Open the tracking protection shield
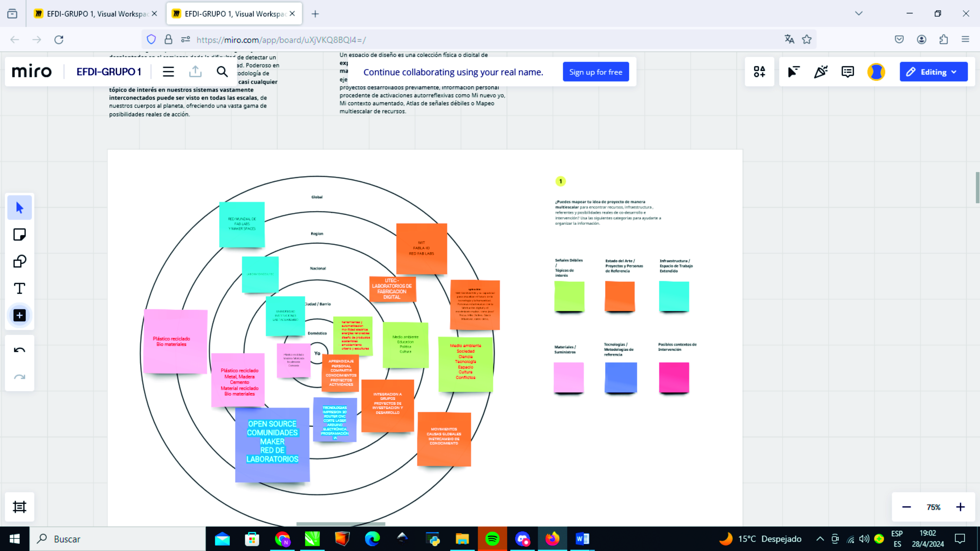The height and width of the screenshot is (551, 980). click(151, 40)
